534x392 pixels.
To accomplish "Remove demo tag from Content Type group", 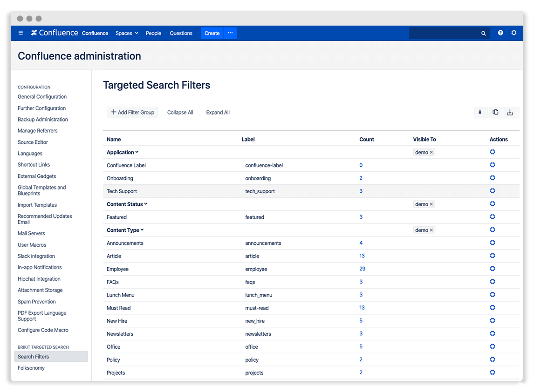I will [431, 230].
